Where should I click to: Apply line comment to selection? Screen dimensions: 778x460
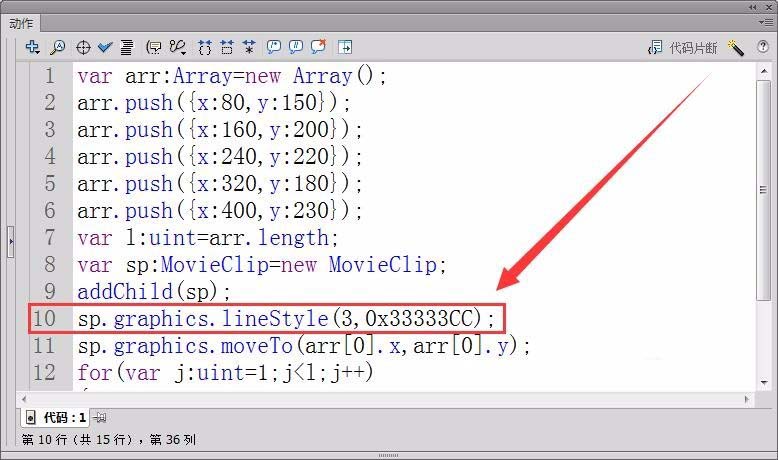click(296, 47)
